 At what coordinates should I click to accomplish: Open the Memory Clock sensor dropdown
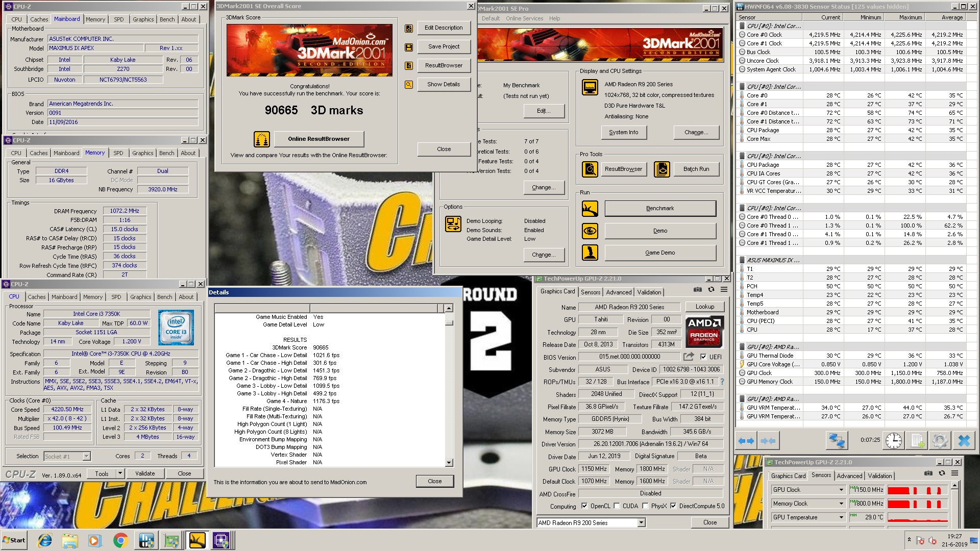click(841, 504)
